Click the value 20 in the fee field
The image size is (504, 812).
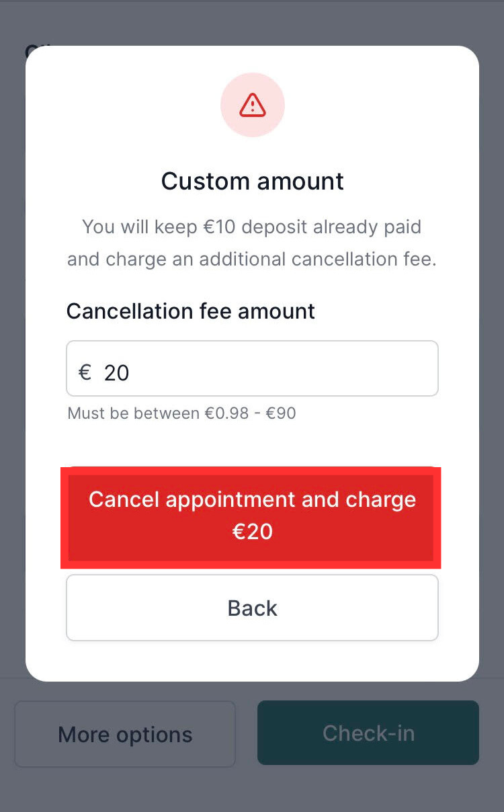click(x=116, y=372)
